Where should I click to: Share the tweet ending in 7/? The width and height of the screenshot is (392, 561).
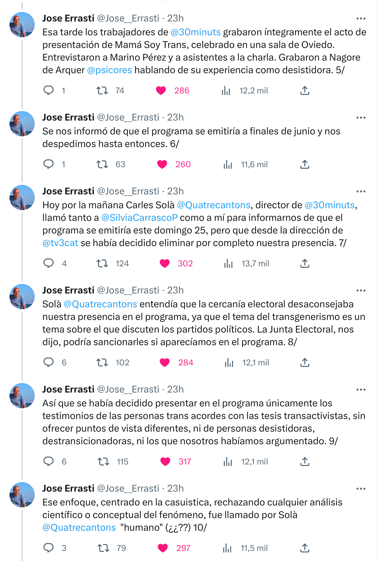coord(305,263)
